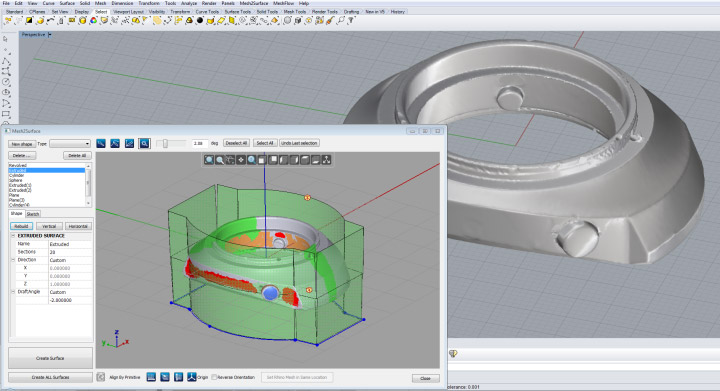
Task: Click the black-and-white square icon in Rhino toolbar
Action: 29,21
